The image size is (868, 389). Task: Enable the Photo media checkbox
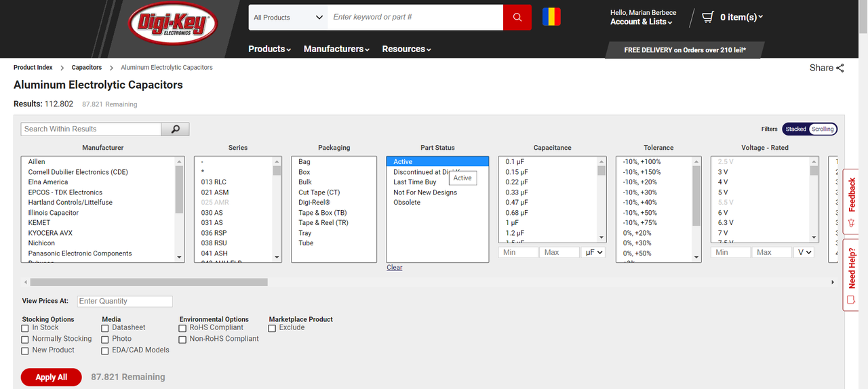[x=105, y=340]
